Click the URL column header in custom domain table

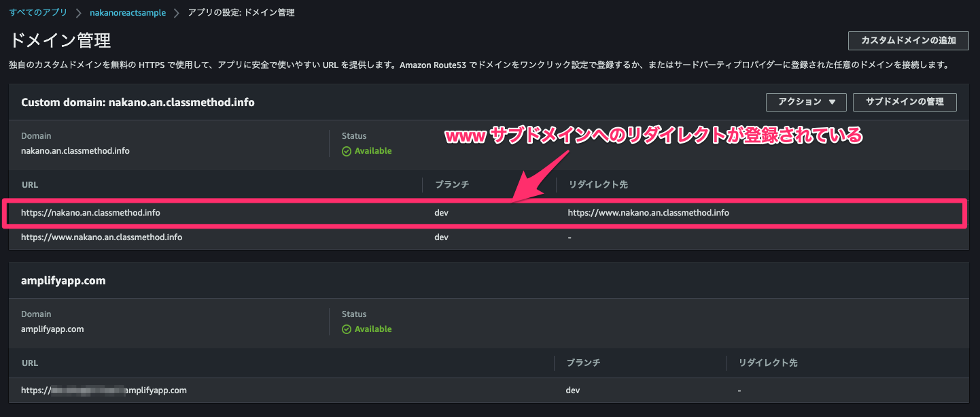30,185
